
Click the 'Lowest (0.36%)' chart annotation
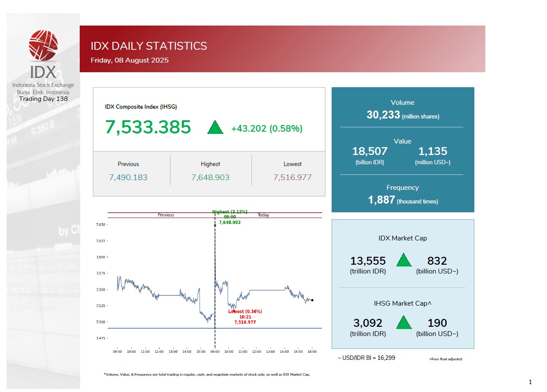[x=245, y=311]
